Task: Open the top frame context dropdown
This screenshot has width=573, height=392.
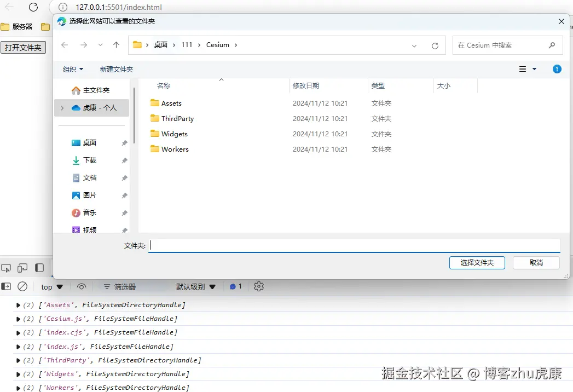Action: tap(51, 286)
